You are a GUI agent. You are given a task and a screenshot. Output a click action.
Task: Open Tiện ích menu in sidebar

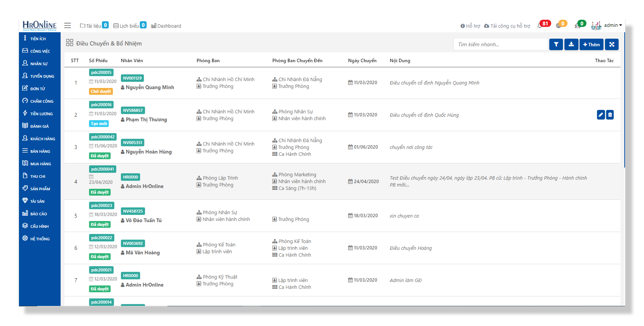39,38
